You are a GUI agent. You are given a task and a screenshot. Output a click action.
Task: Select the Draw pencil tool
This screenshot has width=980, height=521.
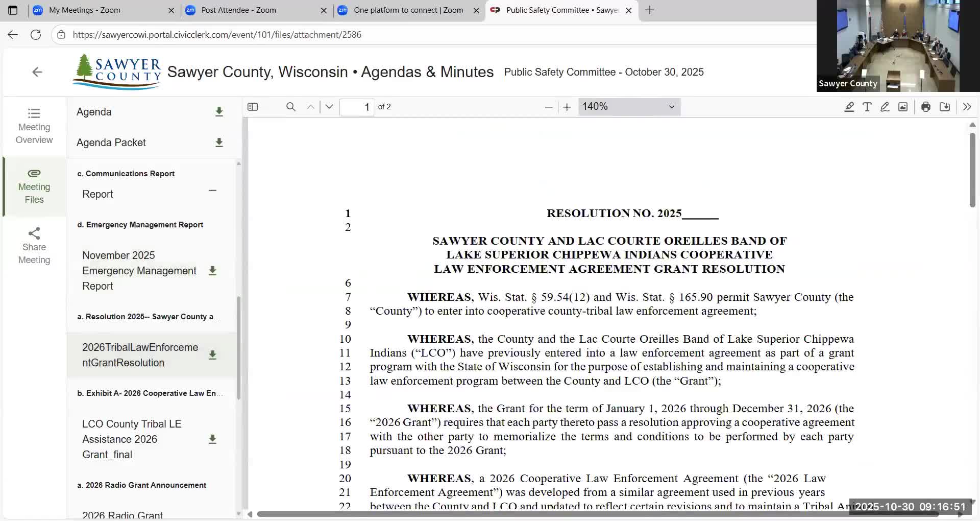click(885, 107)
